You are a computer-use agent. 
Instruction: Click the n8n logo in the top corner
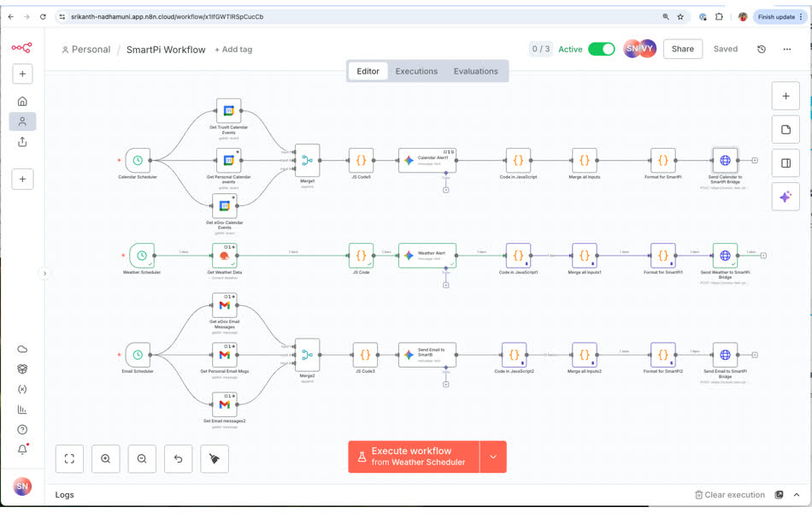tap(21, 47)
